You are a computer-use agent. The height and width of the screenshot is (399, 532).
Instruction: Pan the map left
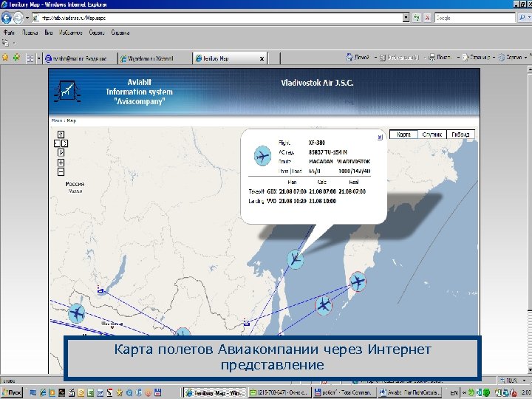click(57, 143)
